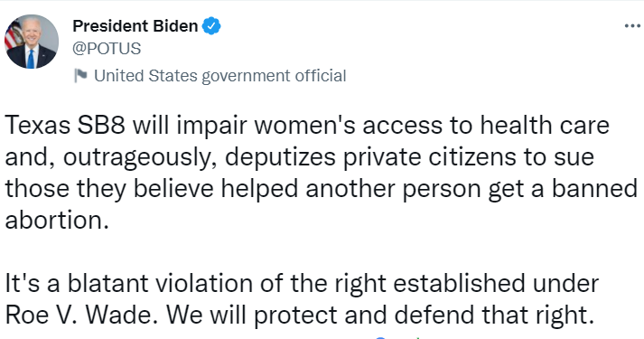This screenshot has height=339, width=644.
Task: Click the words health care in the tweet
Action: (545, 125)
